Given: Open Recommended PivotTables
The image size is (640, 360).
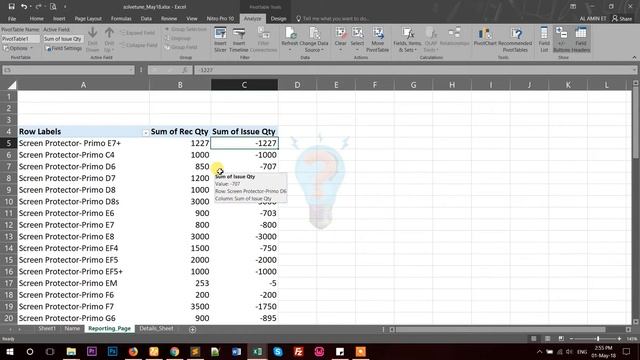Looking at the screenshot, I should pyautogui.click(x=515, y=40).
